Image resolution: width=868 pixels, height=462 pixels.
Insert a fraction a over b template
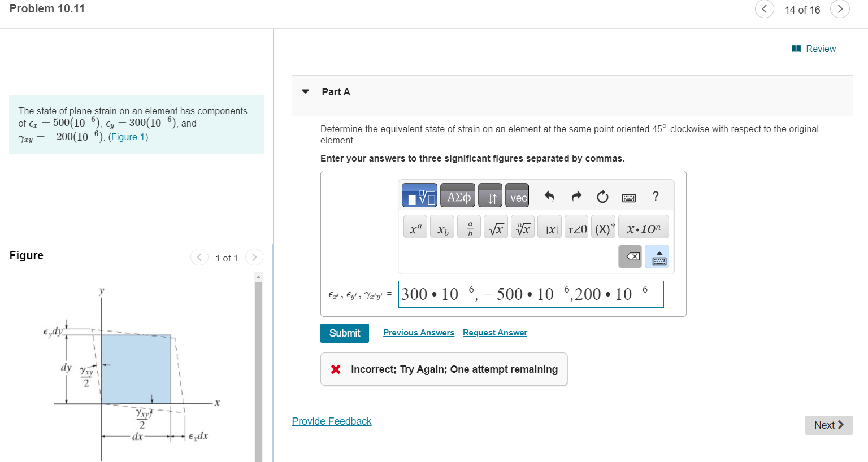[x=469, y=226]
